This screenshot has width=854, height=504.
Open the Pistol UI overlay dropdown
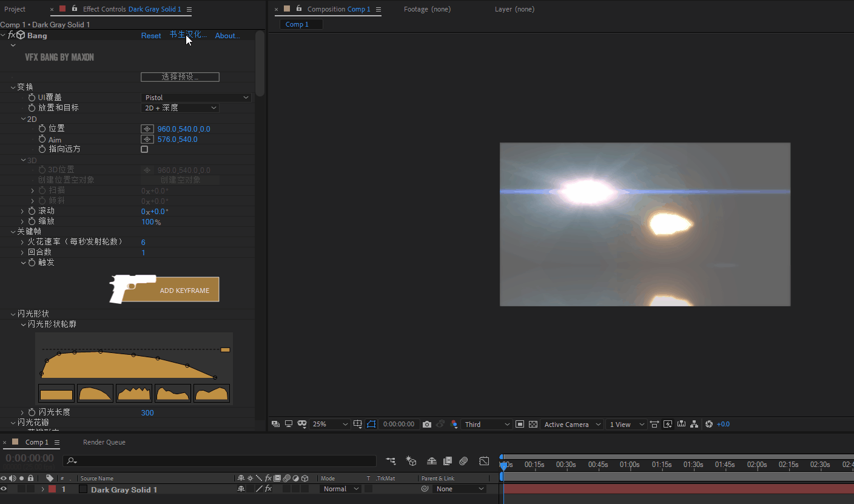(196, 98)
